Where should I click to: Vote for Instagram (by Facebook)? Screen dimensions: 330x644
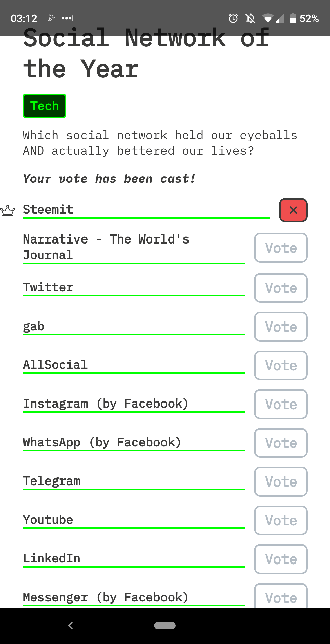click(x=281, y=404)
